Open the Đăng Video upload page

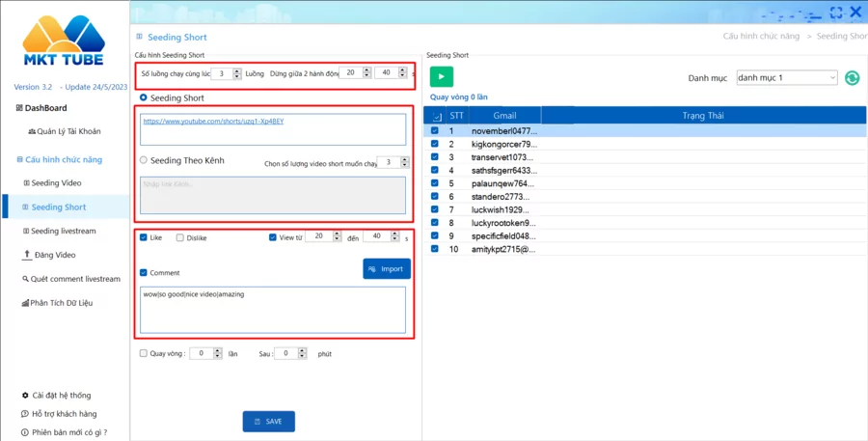coord(49,255)
